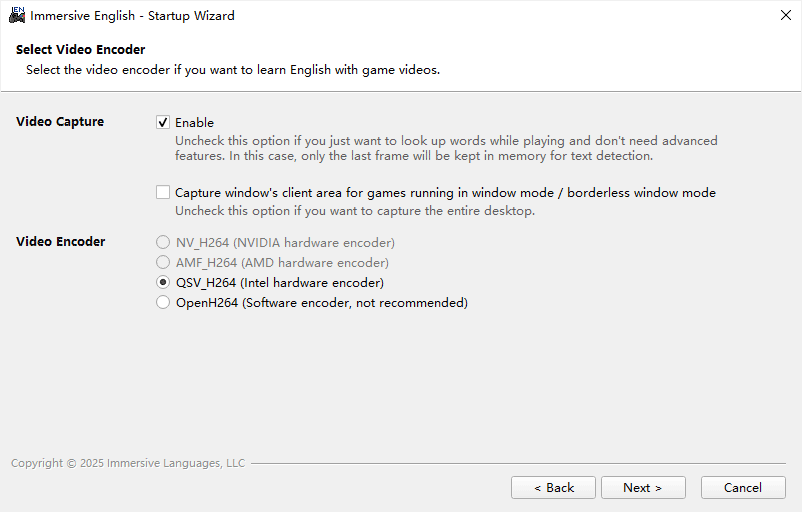Click the "Select Video Encoder" page heading
The image size is (802, 512).
[81, 50]
